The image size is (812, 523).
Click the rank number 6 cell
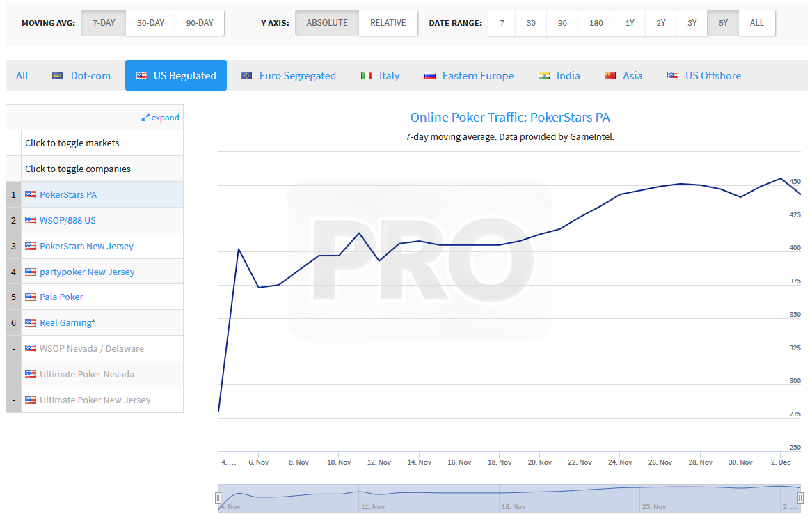pyautogui.click(x=13, y=323)
